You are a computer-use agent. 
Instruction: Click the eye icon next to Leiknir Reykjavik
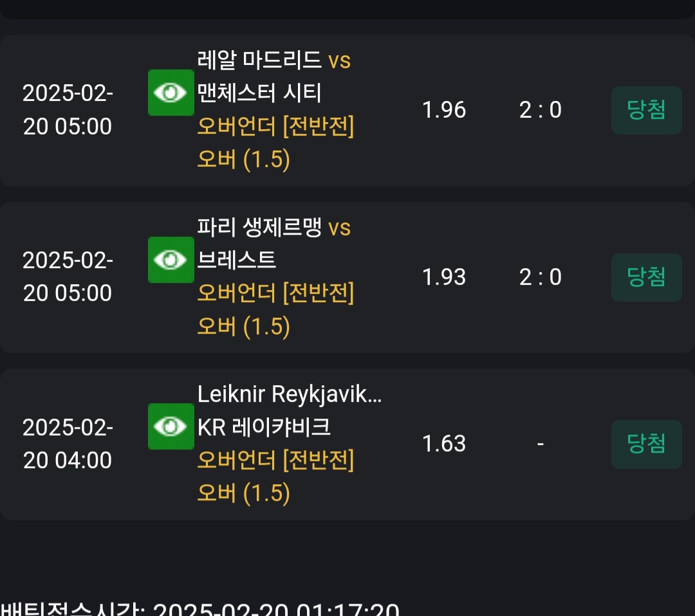[x=171, y=426]
